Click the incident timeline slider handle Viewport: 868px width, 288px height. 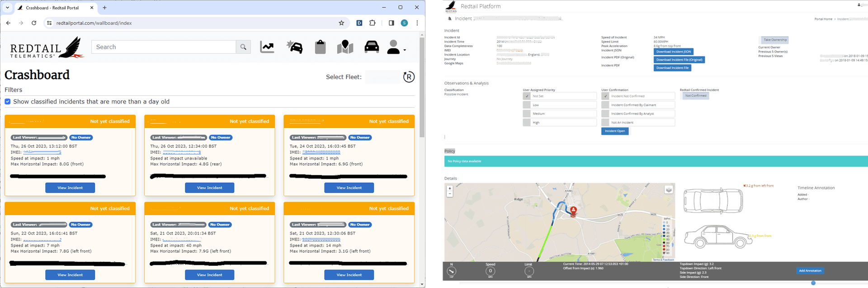(x=813, y=283)
